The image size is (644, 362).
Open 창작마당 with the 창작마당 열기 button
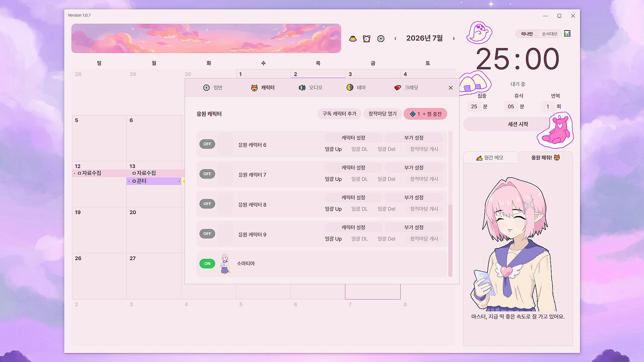coord(382,114)
